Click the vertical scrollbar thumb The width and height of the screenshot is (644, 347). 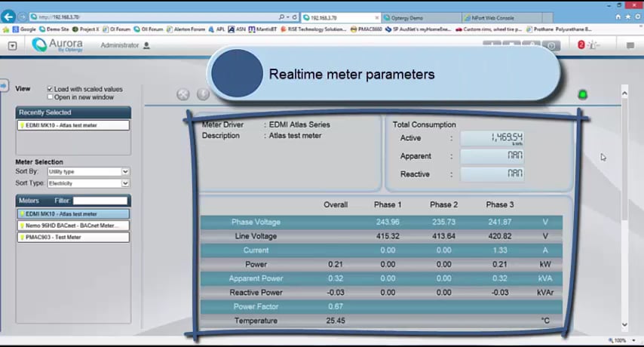tap(624, 160)
